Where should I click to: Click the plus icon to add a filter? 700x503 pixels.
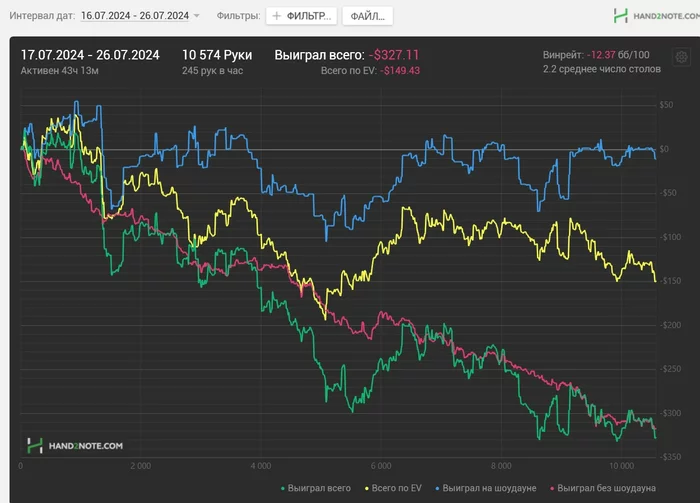[x=277, y=16]
